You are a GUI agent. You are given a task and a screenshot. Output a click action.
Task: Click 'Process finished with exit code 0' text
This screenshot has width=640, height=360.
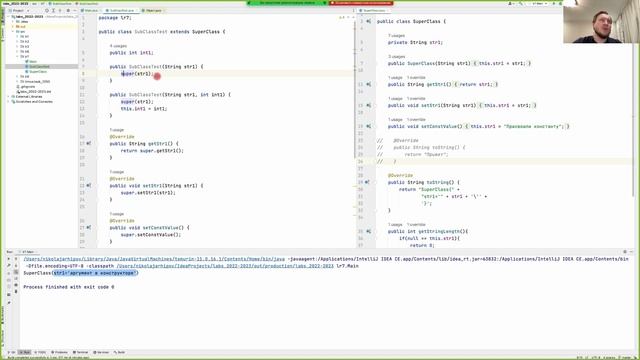[69, 287]
